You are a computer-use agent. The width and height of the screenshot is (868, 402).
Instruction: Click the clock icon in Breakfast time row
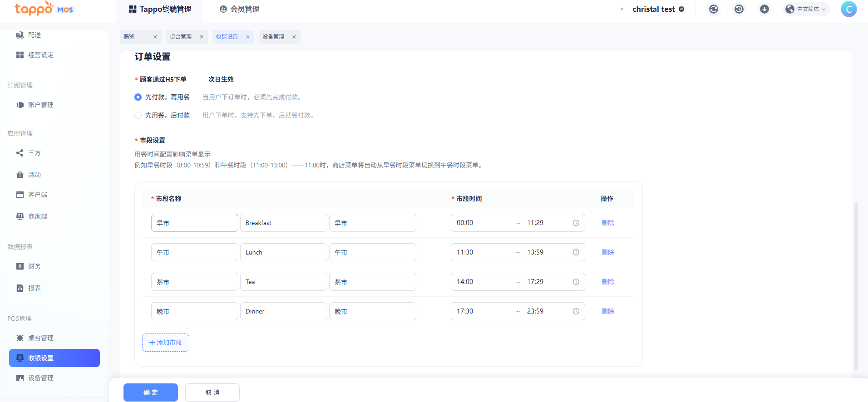[576, 223]
